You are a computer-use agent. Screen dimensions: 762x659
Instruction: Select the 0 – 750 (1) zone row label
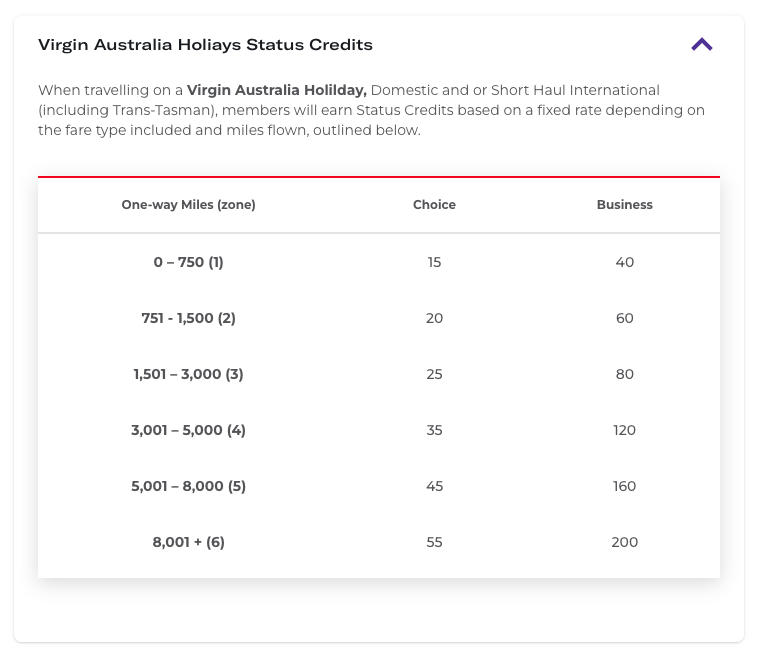pyautogui.click(x=189, y=262)
